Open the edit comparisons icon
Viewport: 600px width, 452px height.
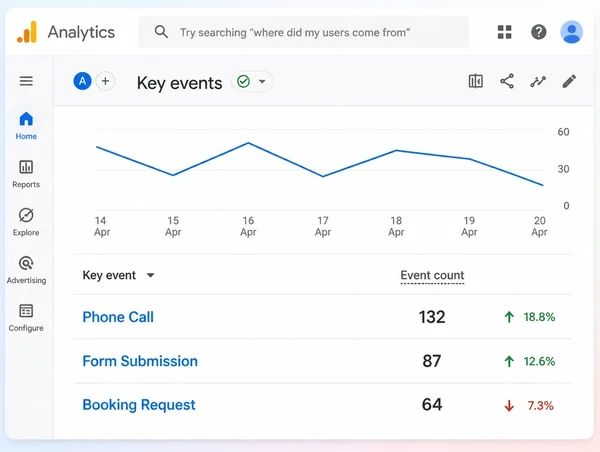point(476,81)
